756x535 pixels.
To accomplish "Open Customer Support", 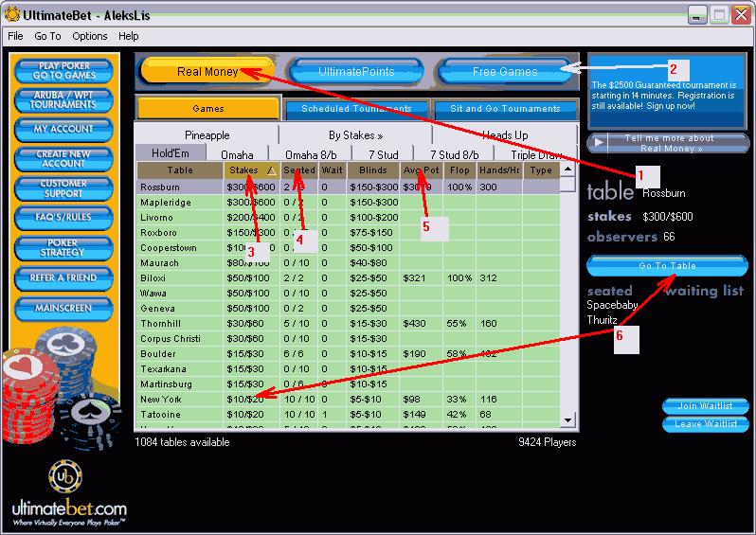I will 63,188.
